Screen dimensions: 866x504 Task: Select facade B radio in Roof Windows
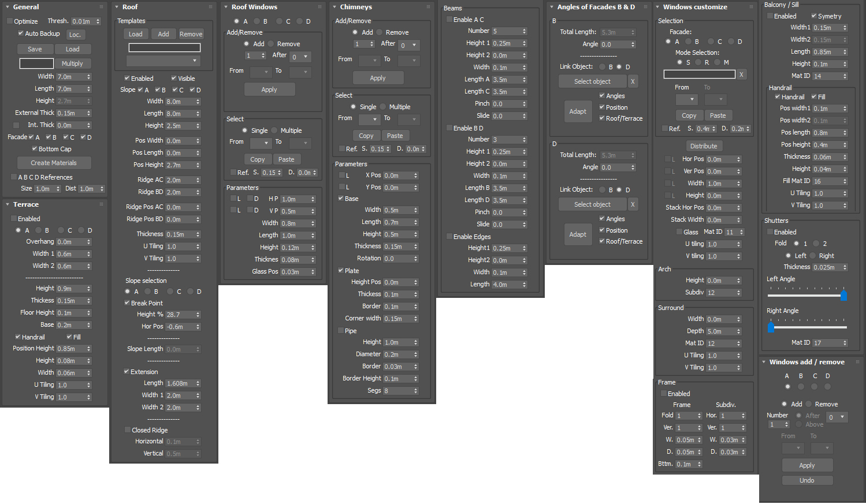tap(257, 21)
